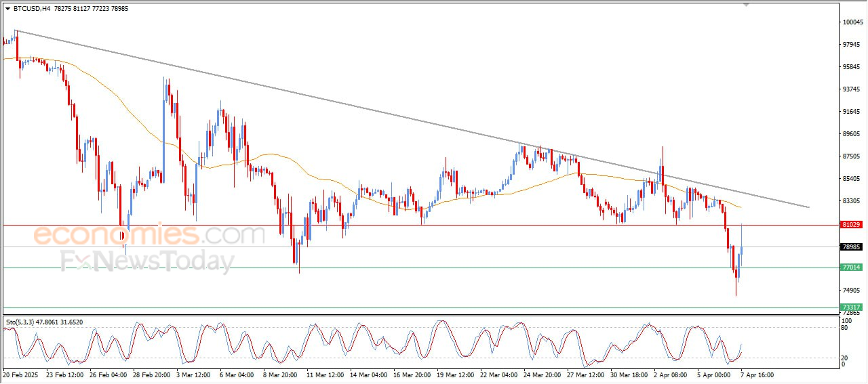
Task: Click the 2 Apr 08:00 time label
Action: tap(672, 374)
